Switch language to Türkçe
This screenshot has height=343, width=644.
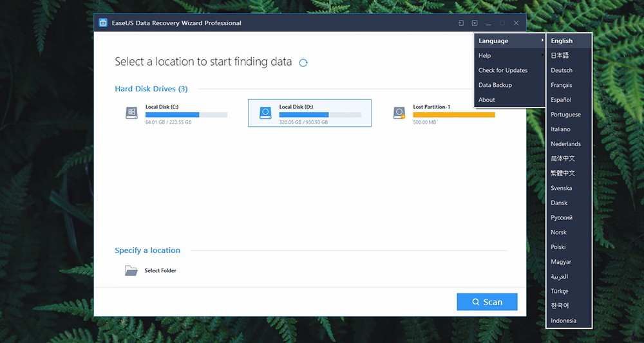[569, 292]
